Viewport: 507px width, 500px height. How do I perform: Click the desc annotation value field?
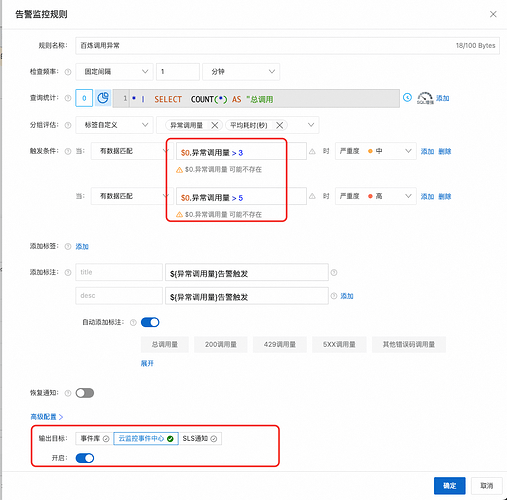pyautogui.click(x=247, y=296)
